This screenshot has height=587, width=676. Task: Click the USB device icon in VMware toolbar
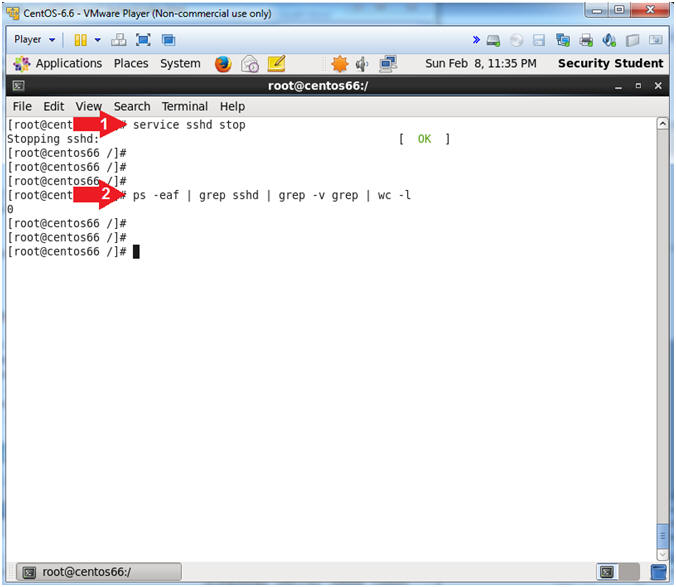[632, 41]
